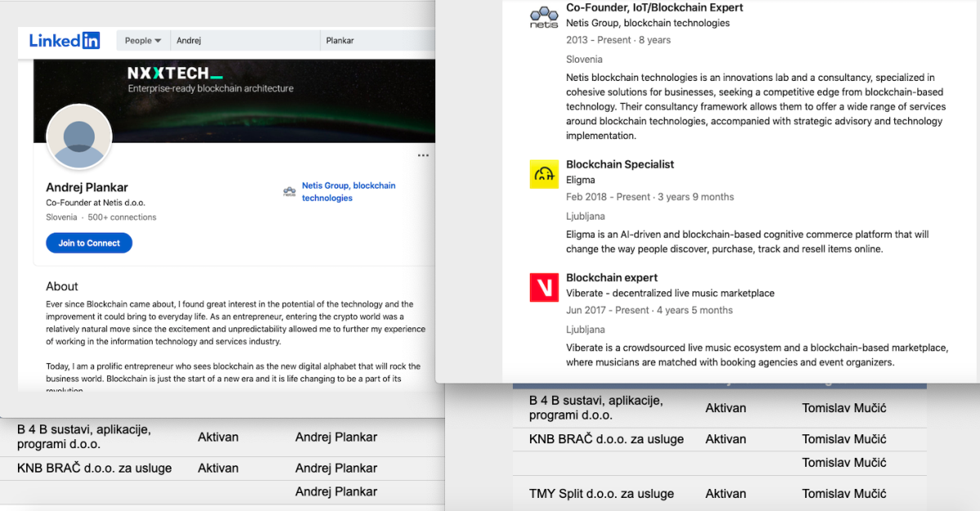This screenshot has width=980, height=511.
Task: Select the TMY Split d.o.o. za usluge row
Action: (602, 494)
